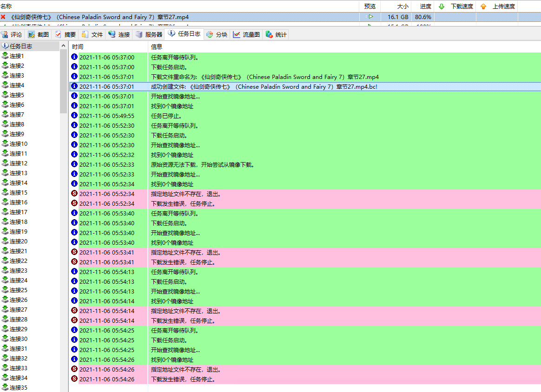
Task: Select 连接1 in the connection list
Action: (17, 56)
